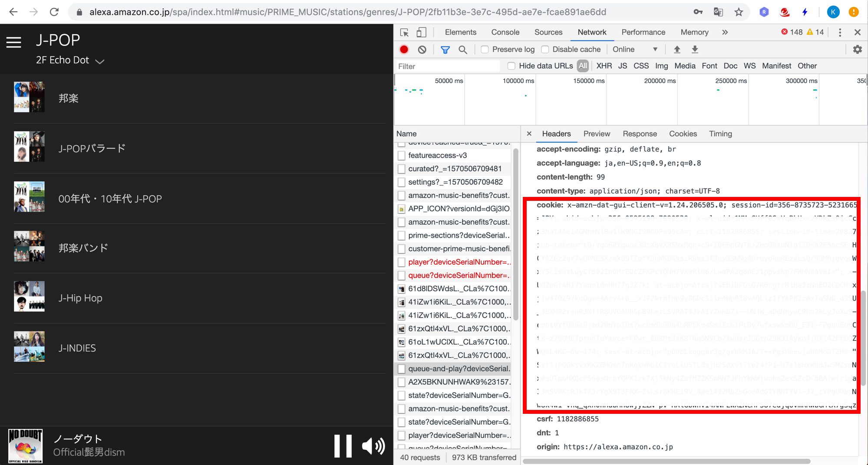
Task: Open the Chrome profile avatar K
Action: [x=833, y=12]
